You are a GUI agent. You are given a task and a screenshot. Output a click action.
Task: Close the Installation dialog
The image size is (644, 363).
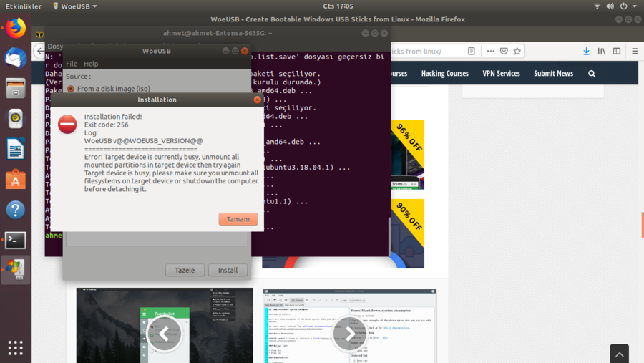coord(257,100)
